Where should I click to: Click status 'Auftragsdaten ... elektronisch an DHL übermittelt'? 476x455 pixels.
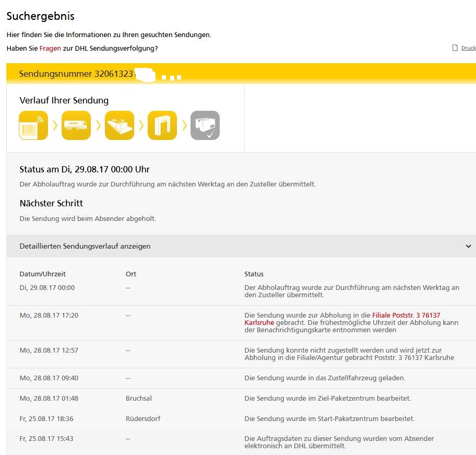click(x=339, y=442)
